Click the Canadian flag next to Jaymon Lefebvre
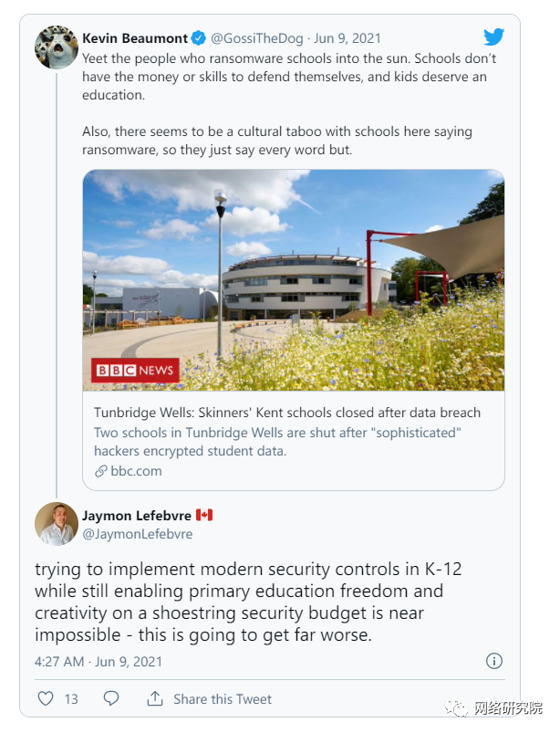Viewport: 560px width, 733px height. [204, 515]
